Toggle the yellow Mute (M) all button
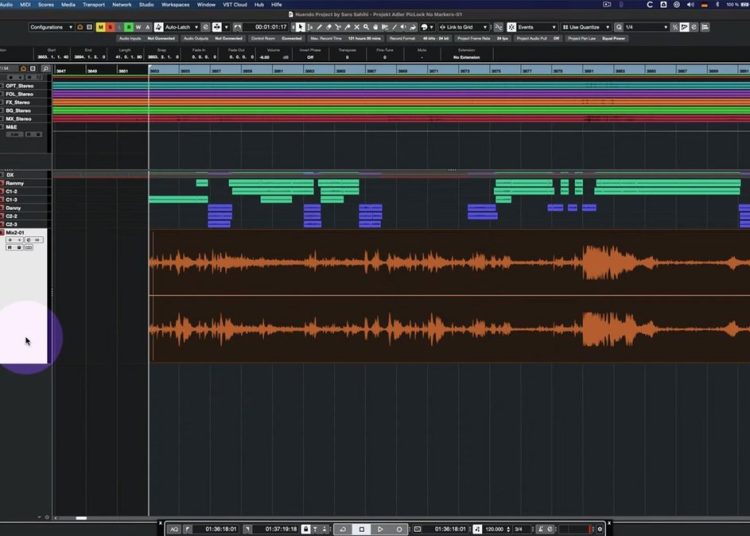Screen dimensions: 750x536 point(101,27)
